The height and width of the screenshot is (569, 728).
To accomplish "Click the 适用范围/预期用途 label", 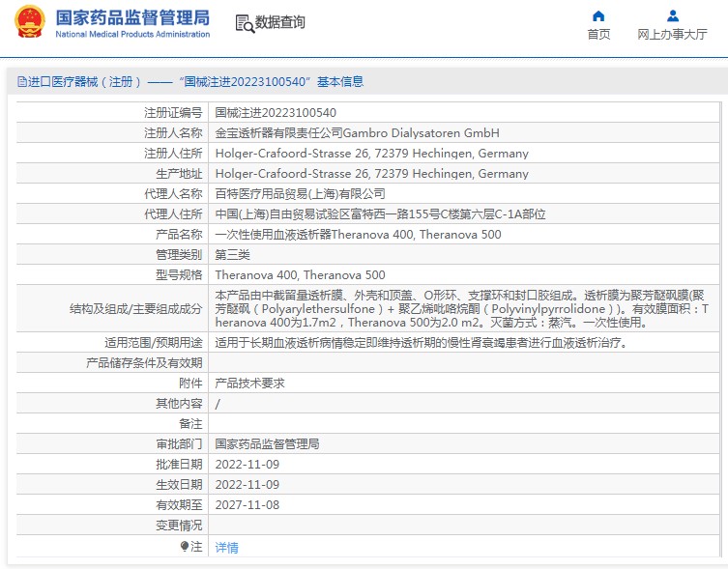I will point(154,343).
